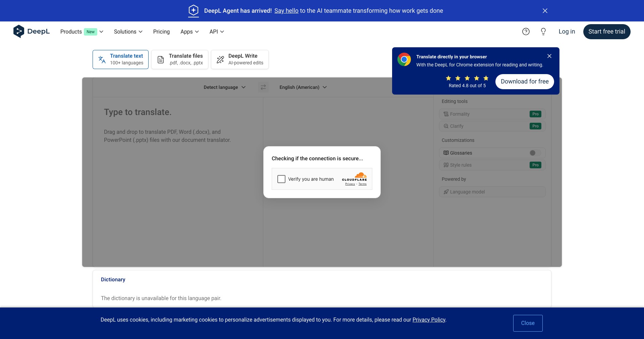Screen dimensions: 644x339
Task: Dismiss the DeepL Agent announcement banner
Action: [x=545, y=11]
